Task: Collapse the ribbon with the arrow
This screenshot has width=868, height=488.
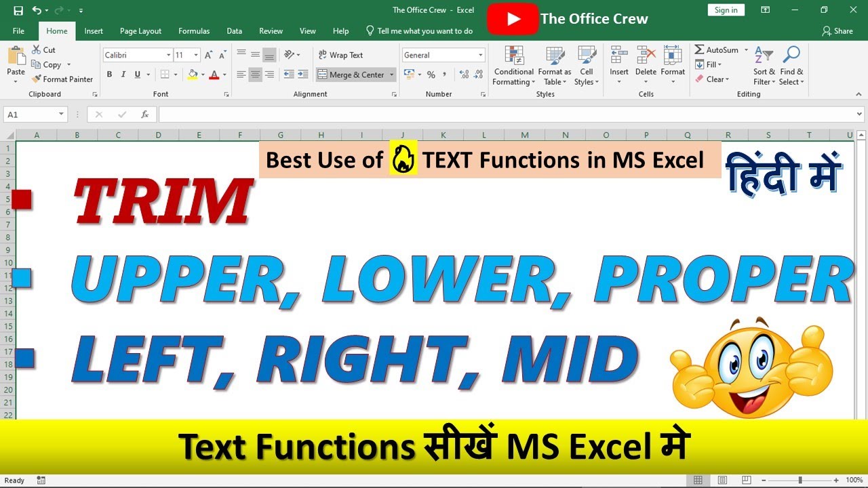Action: coord(858,94)
